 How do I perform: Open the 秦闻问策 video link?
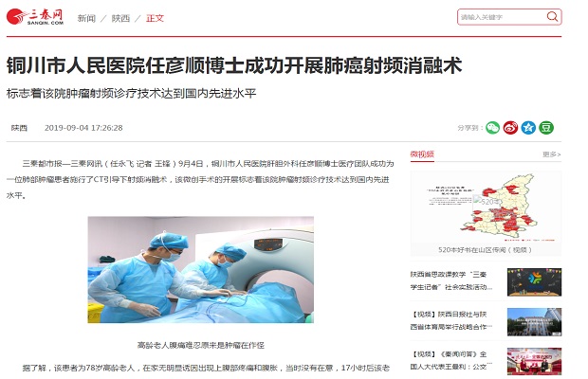451,360
